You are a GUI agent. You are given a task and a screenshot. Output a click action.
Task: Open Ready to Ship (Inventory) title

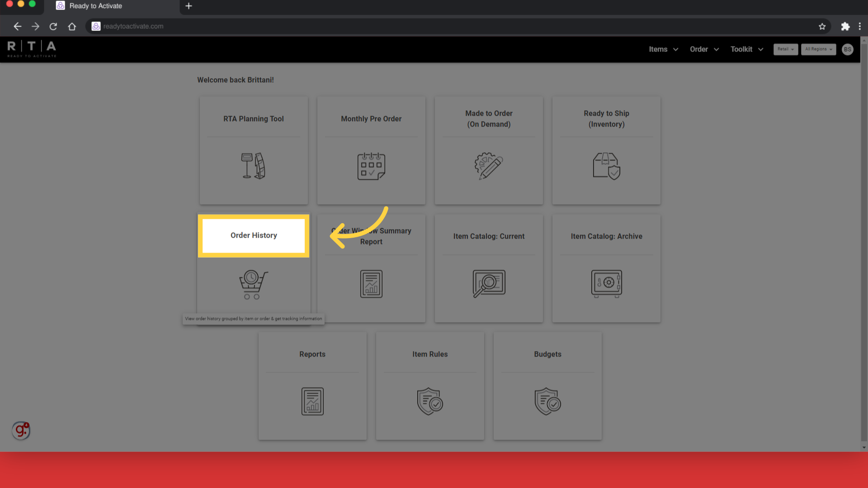[606, 119]
